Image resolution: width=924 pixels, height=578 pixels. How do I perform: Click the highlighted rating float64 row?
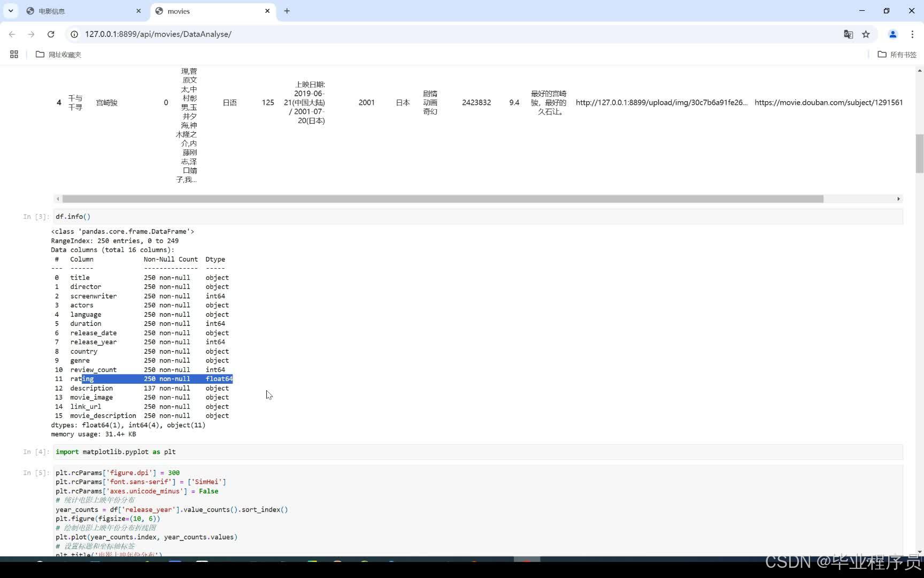click(142, 379)
